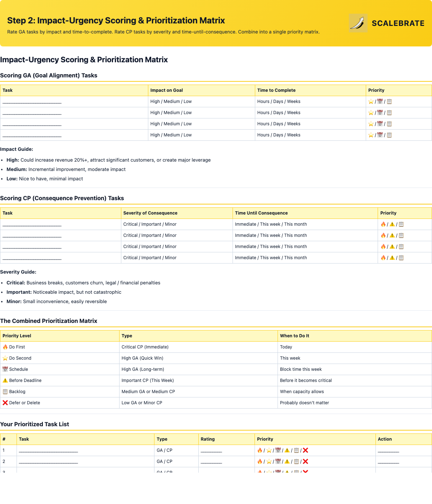432x504 pixels.
Task: Select the warning icon in task row 1
Action: pos(287,450)
